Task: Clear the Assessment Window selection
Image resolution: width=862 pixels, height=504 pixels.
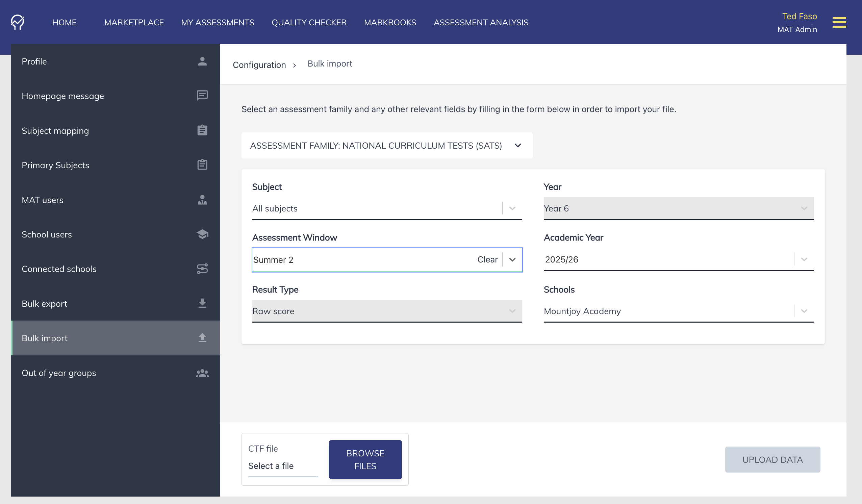Action: [x=487, y=260]
